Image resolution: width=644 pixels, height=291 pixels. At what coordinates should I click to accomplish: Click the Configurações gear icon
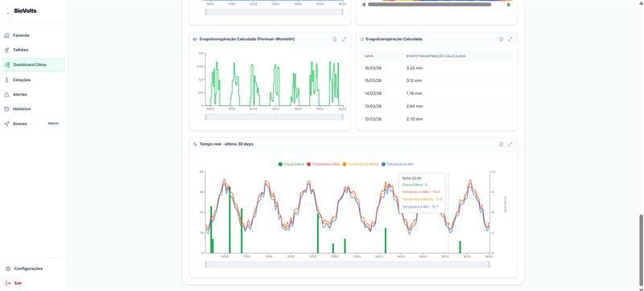[x=8, y=268]
